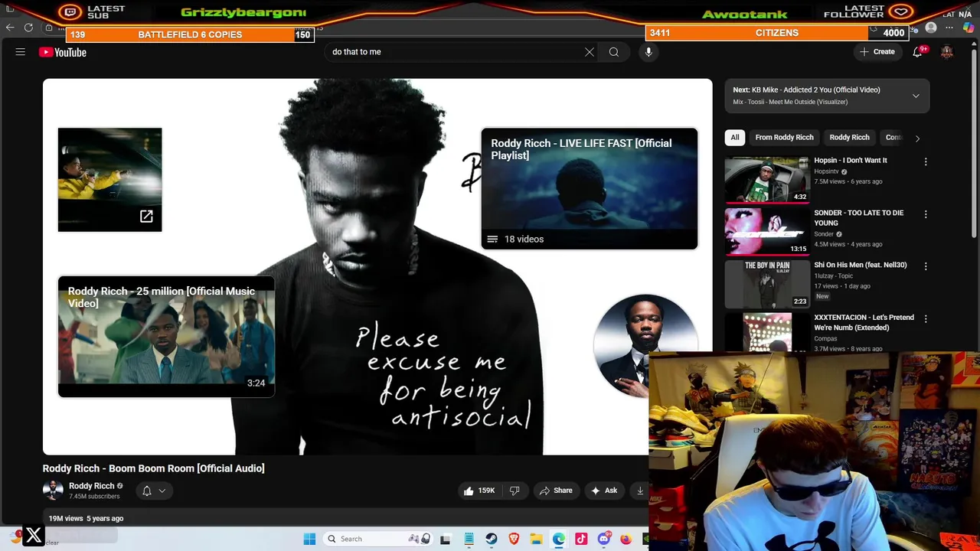Open the Roddy Ricch channel name link
This screenshot has width=980, height=551.
91,486
